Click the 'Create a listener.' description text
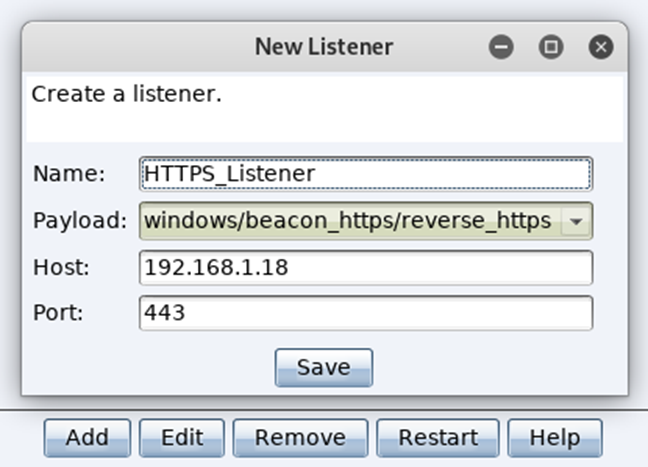 (x=126, y=94)
